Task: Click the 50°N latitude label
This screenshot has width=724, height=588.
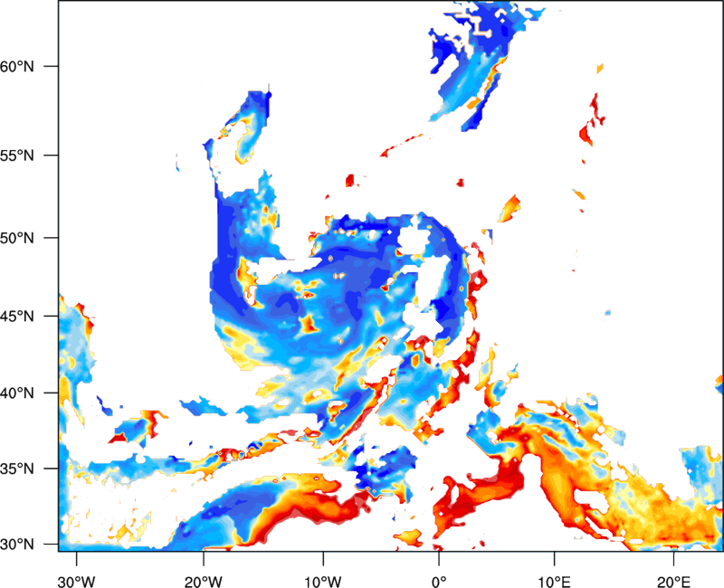Action: (17, 238)
